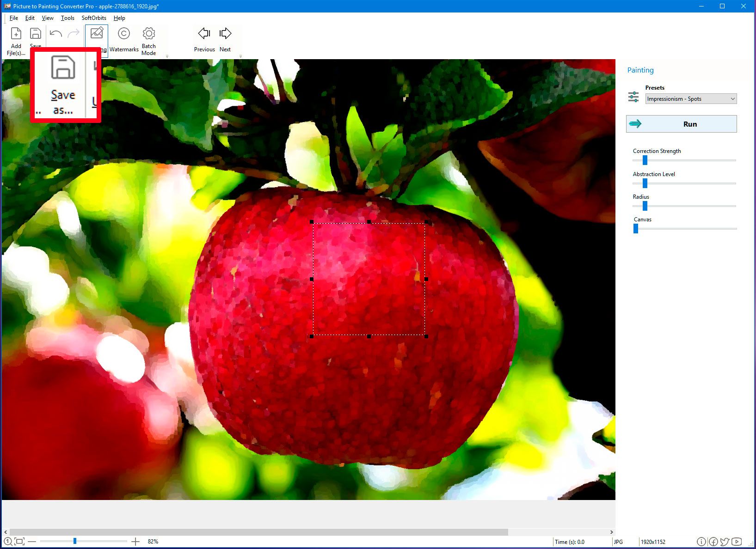Click the Save icon in the toolbar
Image resolution: width=756 pixels, height=549 pixels.
tap(36, 33)
